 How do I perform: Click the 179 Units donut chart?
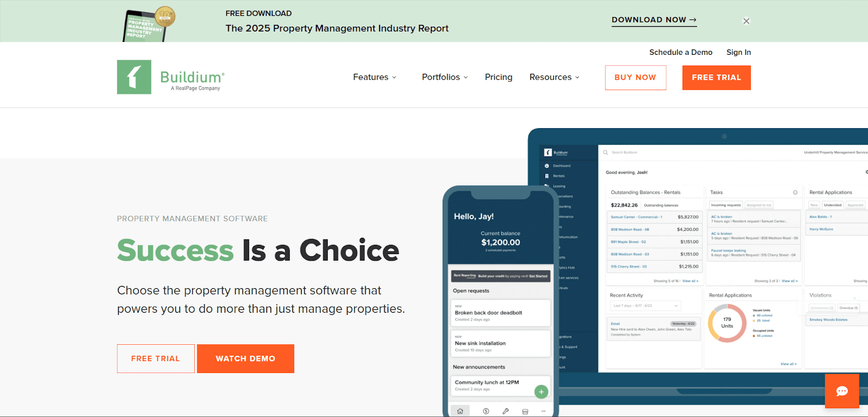(x=727, y=323)
